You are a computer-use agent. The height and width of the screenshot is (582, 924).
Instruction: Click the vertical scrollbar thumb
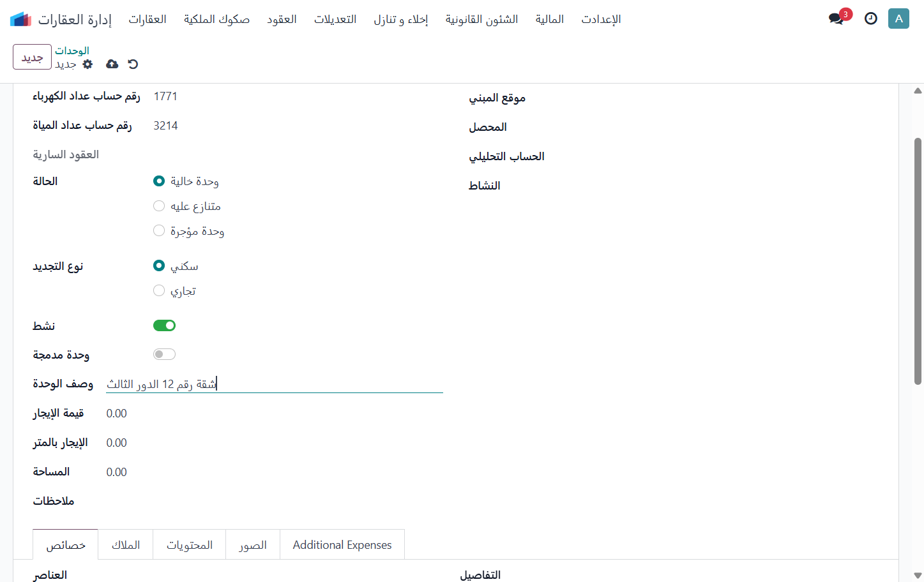coord(918,261)
